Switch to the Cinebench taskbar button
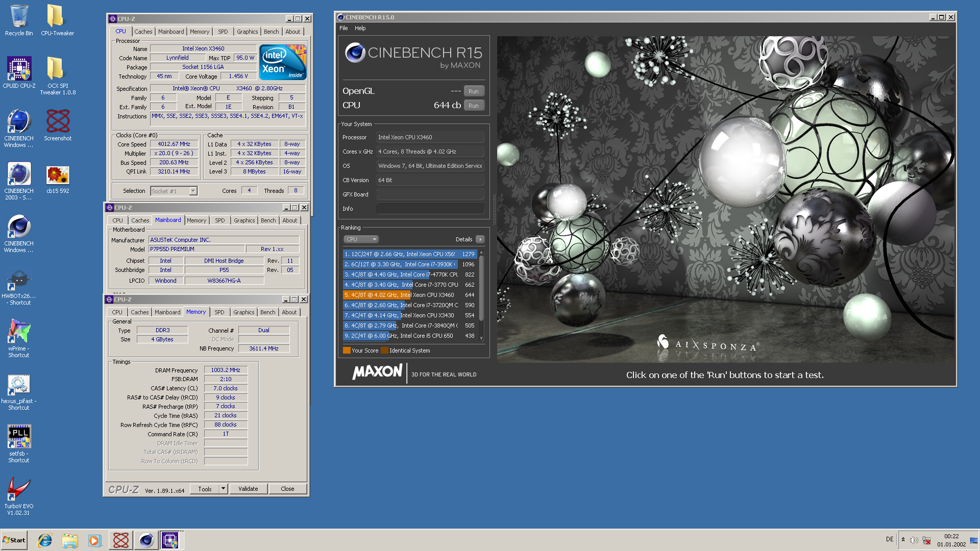Screen dimensions: 980x551 [x=146, y=540]
